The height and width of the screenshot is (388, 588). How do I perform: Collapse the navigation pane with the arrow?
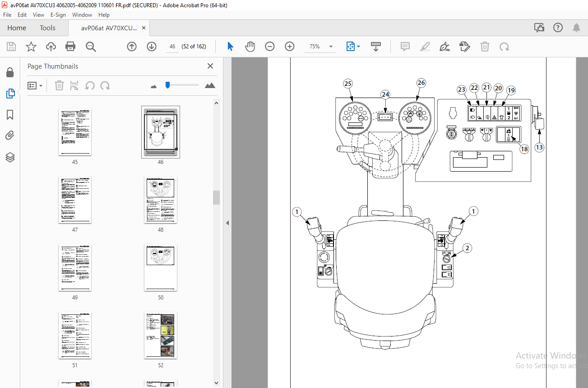[x=227, y=223]
